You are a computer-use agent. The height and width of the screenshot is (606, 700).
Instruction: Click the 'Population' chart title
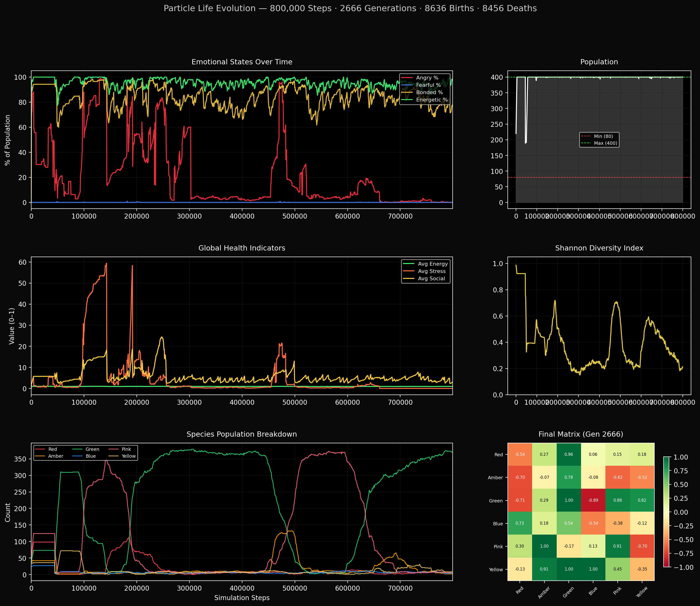pos(599,62)
